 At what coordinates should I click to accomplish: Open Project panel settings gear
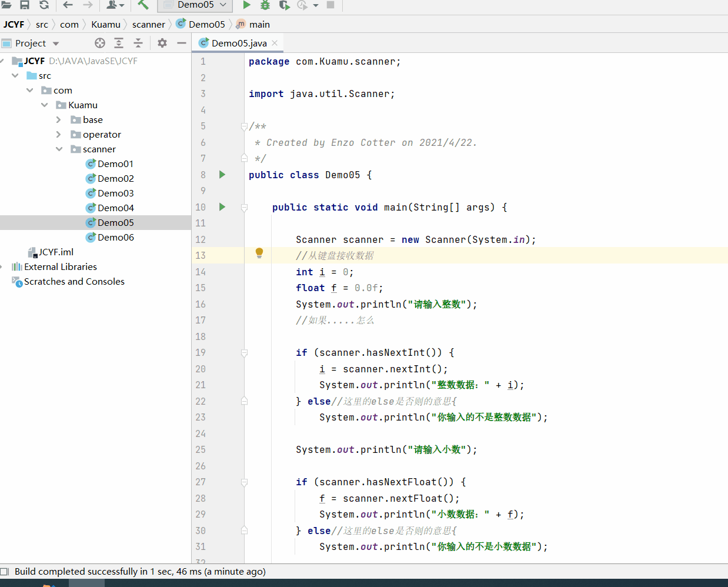point(162,43)
